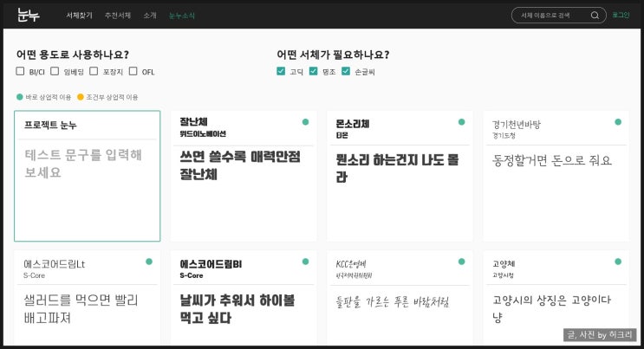Click S-Core label under 에스코어드림Lt

34,275
